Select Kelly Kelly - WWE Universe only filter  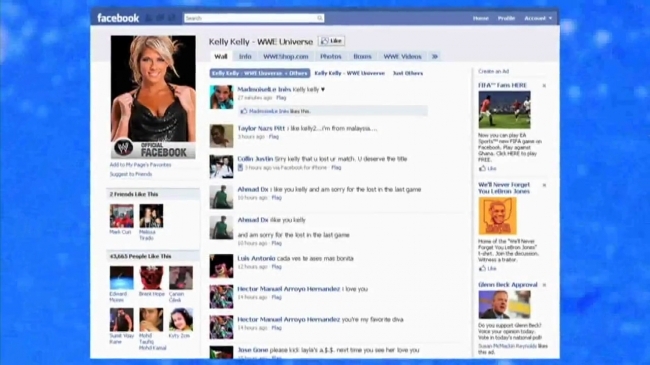pos(349,73)
